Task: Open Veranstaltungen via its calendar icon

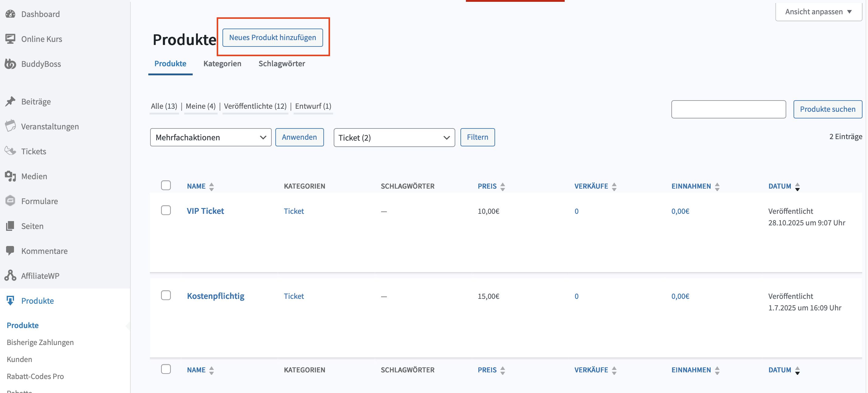Action: (x=10, y=126)
